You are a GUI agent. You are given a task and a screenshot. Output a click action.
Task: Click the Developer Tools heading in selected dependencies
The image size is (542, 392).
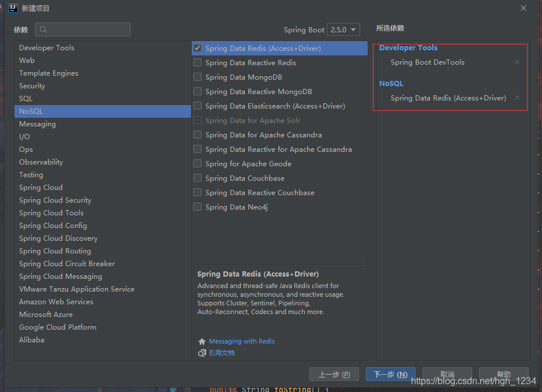pyautogui.click(x=408, y=48)
